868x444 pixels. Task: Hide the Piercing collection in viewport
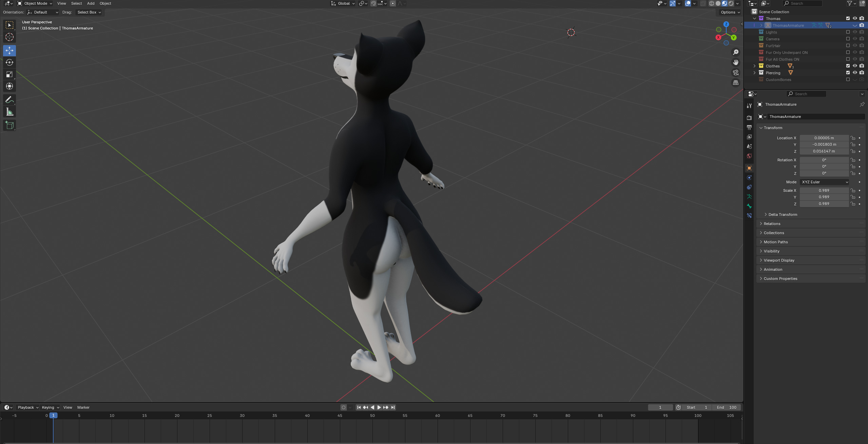point(855,73)
